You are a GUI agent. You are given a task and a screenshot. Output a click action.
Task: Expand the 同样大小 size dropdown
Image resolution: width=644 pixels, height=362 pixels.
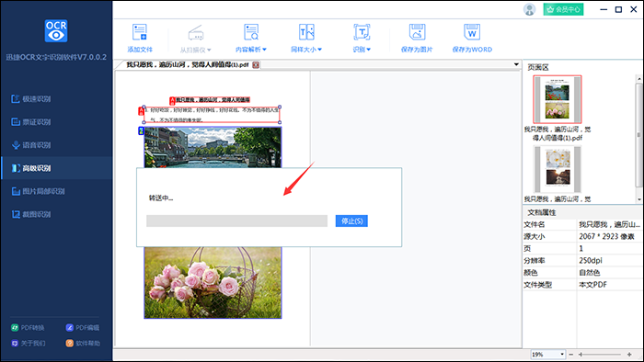(x=306, y=50)
